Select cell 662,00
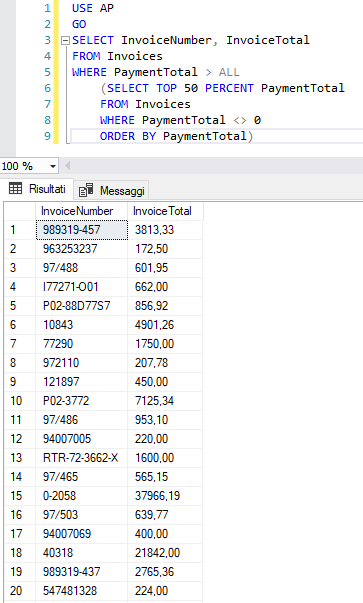 point(165,287)
